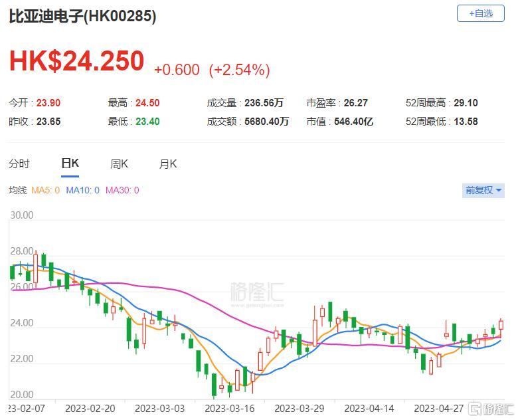Click the 30.00 price axis label
The width and height of the screenshot is (518, 420).
[x=22, y=215]
